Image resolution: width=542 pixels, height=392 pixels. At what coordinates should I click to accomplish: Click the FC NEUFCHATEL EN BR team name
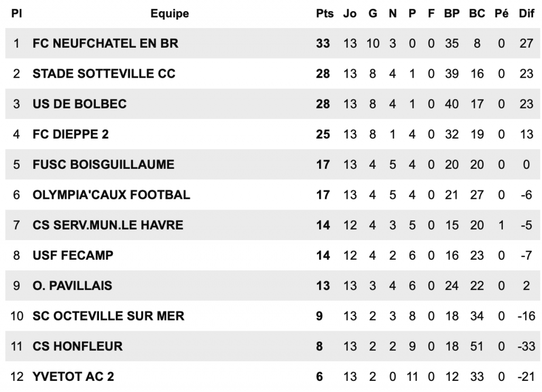coord(105,43)
